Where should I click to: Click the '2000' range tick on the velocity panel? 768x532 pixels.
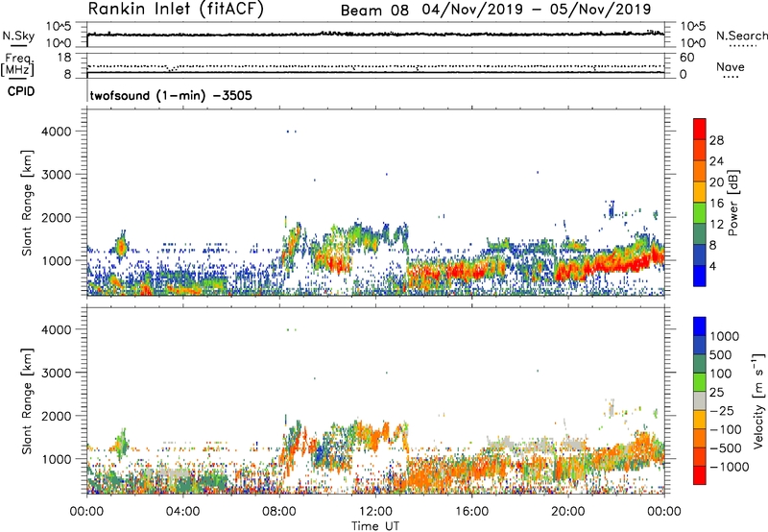click(57, 416)
